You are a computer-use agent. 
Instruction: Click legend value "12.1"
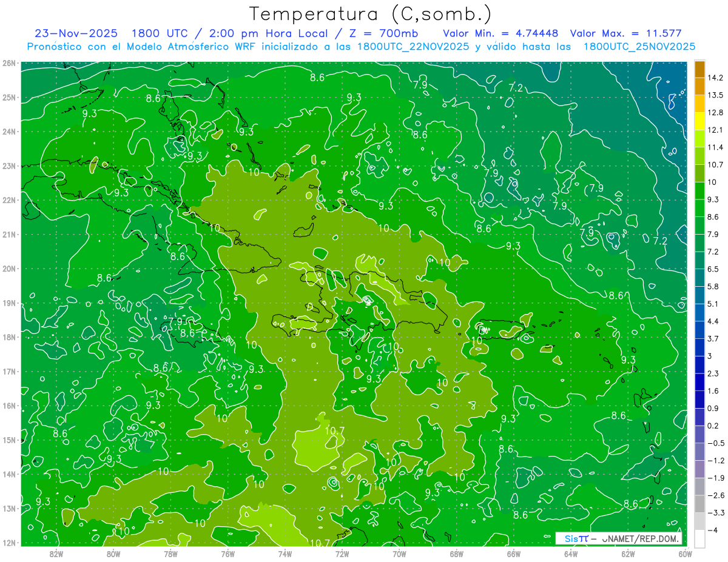715,130
